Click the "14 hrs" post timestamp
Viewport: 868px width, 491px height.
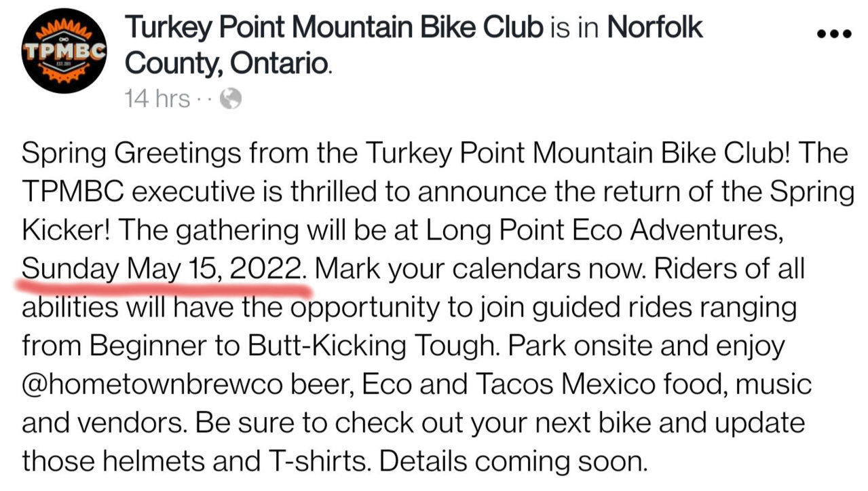158,99
